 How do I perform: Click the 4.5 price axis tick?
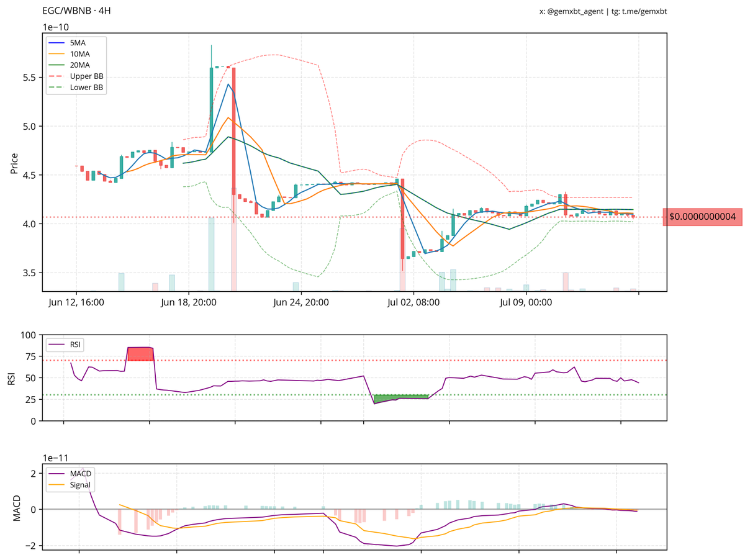tap(30, 175)
